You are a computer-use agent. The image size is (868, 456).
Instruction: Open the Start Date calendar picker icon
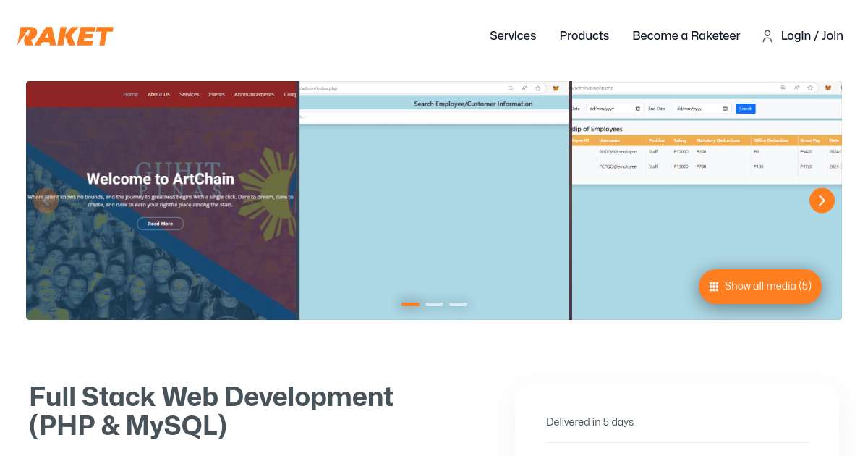(637, 109)
